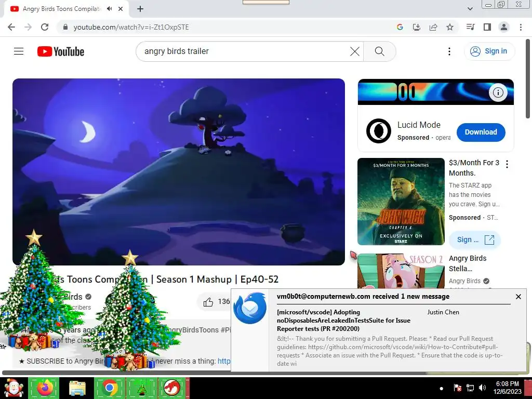The height and width of the screenshot is (399, 532).
Task: Open red bird app on taskbar
Action: pos(172,388)
